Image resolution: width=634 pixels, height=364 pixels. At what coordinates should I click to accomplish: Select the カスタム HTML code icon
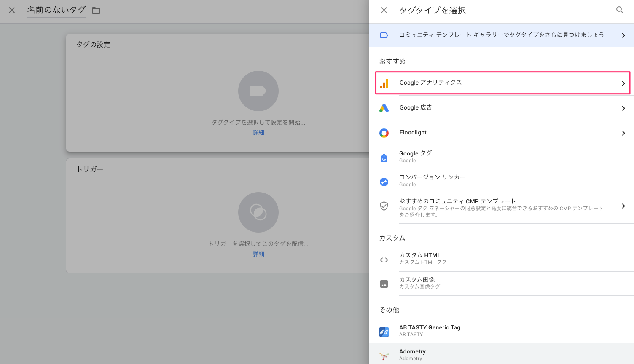(x=384, y=260)
